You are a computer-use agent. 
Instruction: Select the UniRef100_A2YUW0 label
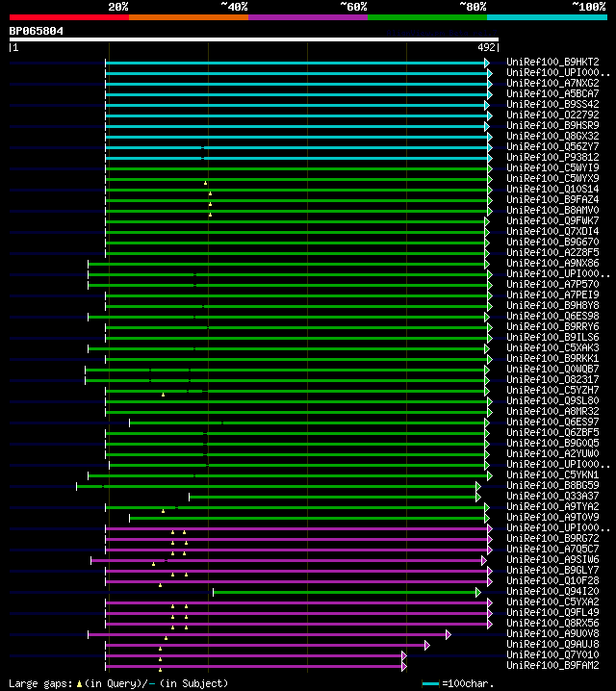(x=552, y=453)
